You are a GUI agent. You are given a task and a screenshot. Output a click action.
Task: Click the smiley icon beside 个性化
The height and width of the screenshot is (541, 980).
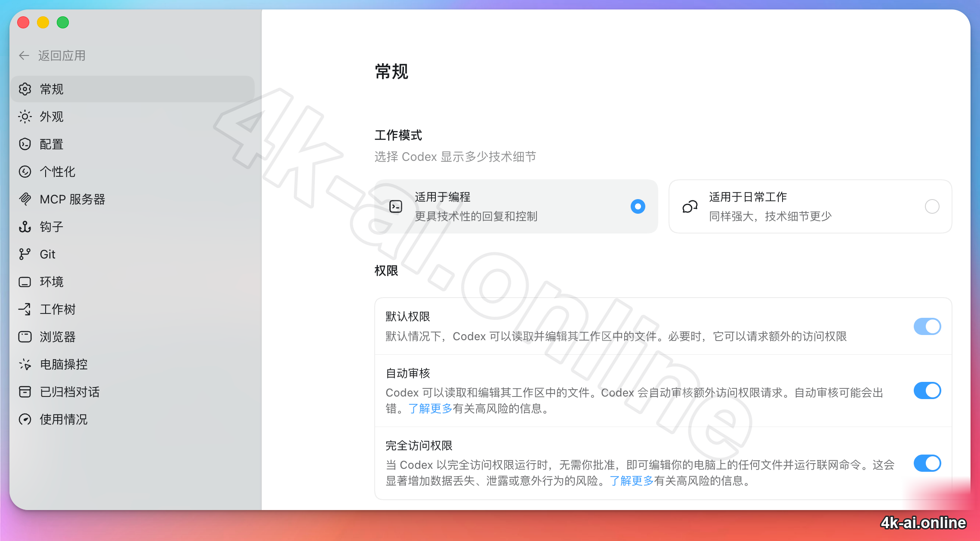point(25,172)
